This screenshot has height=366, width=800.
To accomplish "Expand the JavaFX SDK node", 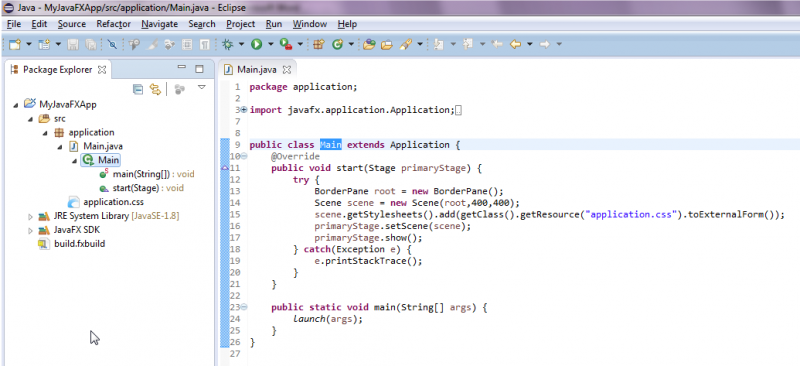I will [x=31, y=230].
